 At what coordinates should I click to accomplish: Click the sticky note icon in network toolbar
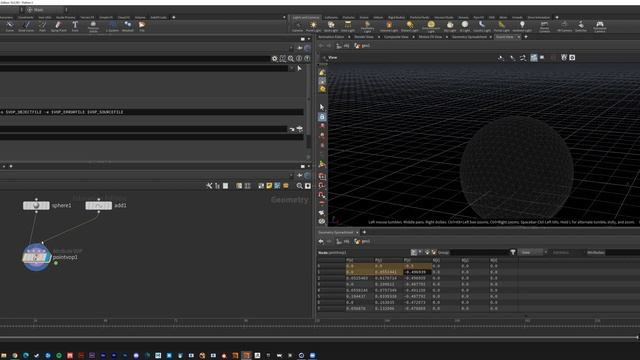(x=269, y=186)
